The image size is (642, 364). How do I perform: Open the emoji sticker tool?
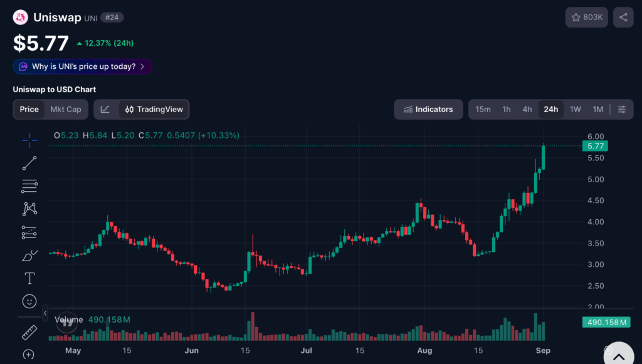(29, 301)
